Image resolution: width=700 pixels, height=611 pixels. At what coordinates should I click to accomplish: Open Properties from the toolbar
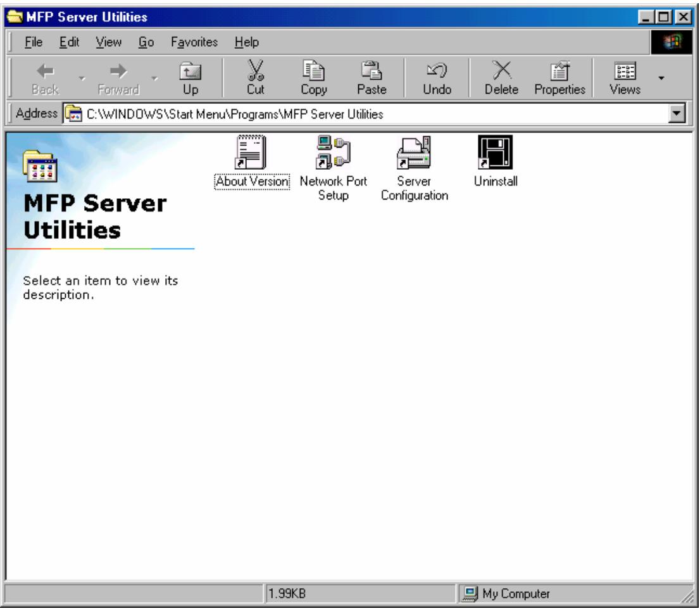559,78
